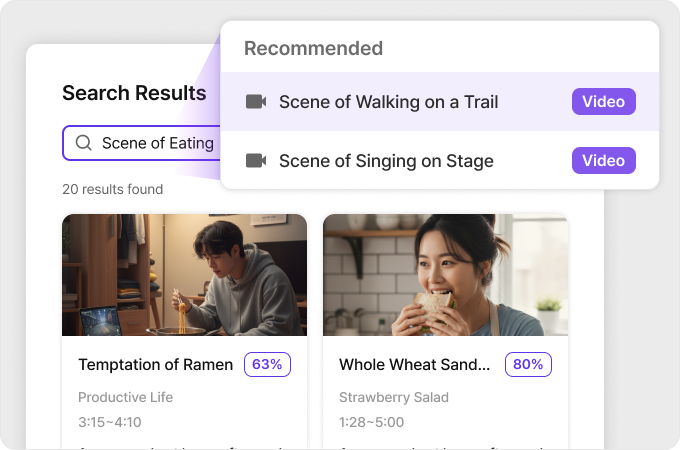Click the magnifier icon in search box
680x450 pixels.
pyautogui.click(x=84, y=143)
